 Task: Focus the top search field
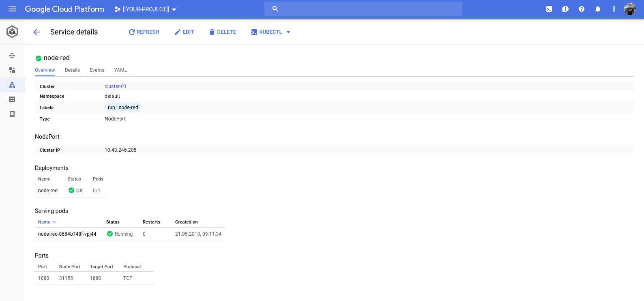click(x=363, y=9)
